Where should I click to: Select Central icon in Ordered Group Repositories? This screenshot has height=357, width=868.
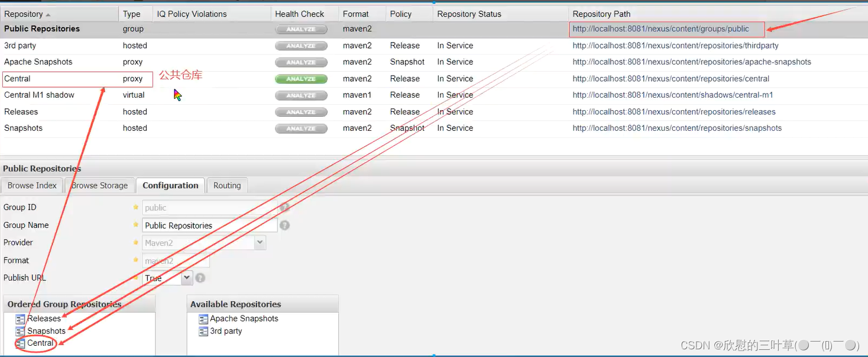point(21,343)
